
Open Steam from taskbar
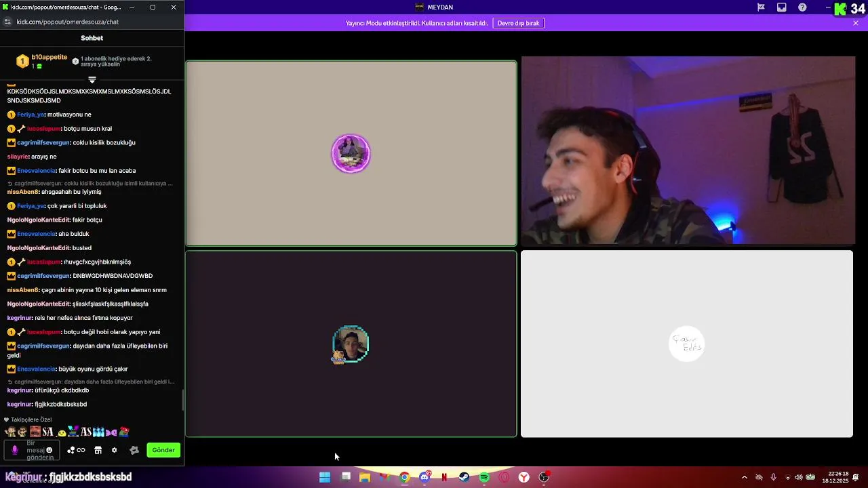click(464, 477)
